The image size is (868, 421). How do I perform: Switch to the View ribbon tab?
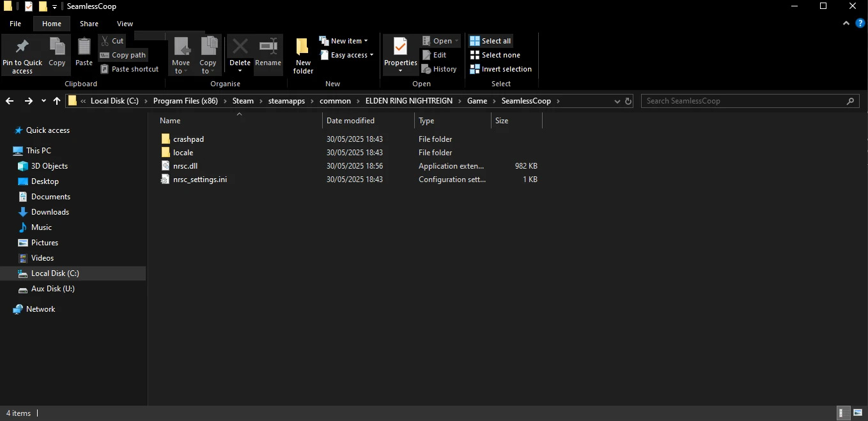tap(125, 24)
